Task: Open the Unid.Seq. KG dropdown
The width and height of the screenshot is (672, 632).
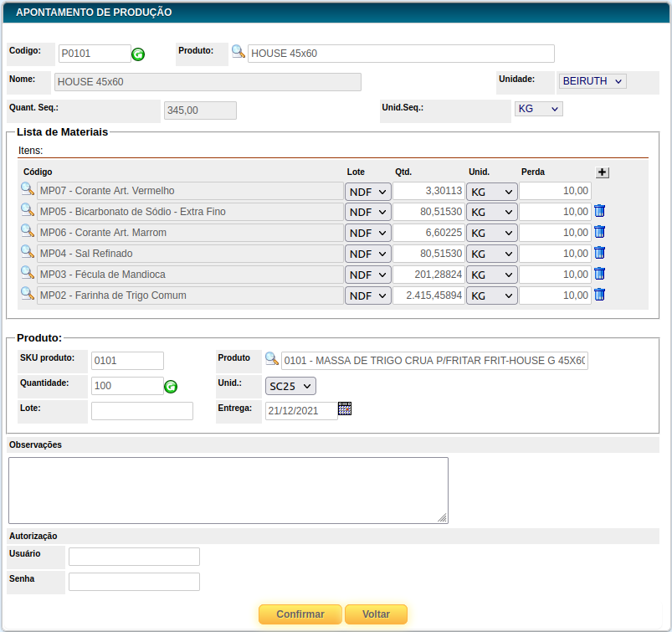Action: [x=538, y=109]
